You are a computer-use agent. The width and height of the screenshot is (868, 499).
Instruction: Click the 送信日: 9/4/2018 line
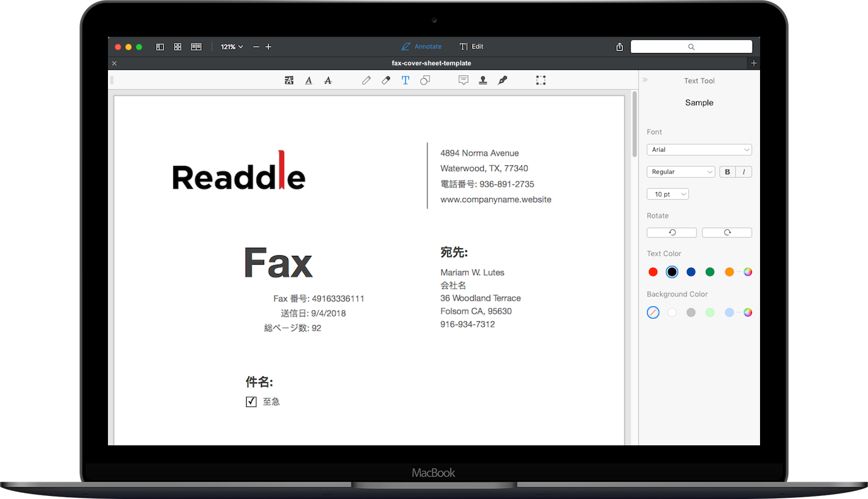pyautogui.click(x=313, y=313)
